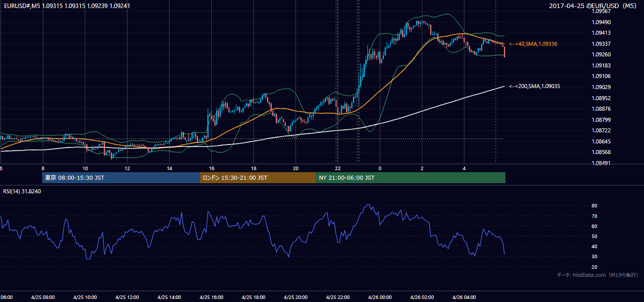
Task: Click RSI scale value 80
Action: coord(595,206)
